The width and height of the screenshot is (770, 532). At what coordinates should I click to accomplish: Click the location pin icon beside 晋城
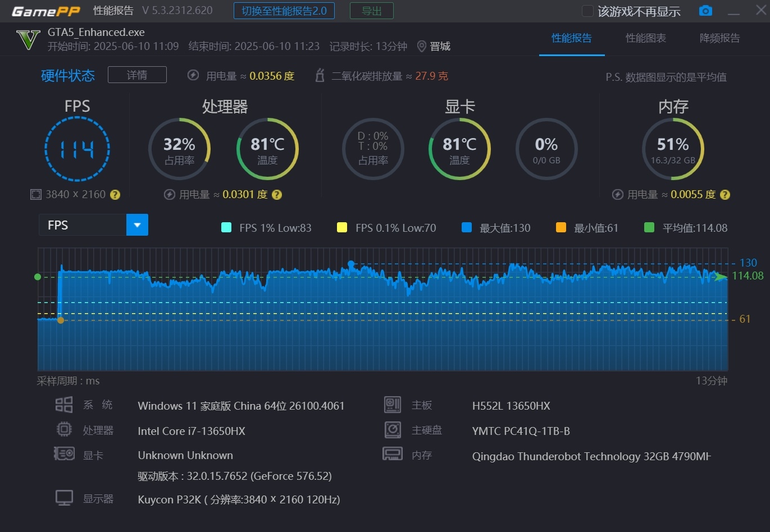(x=422, y=47)
